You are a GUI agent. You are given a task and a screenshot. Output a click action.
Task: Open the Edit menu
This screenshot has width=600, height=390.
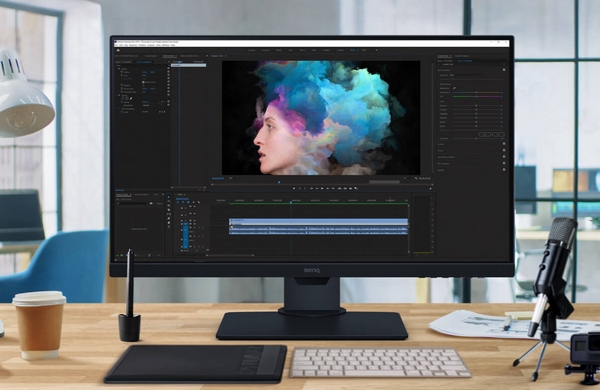pos(121,45)
